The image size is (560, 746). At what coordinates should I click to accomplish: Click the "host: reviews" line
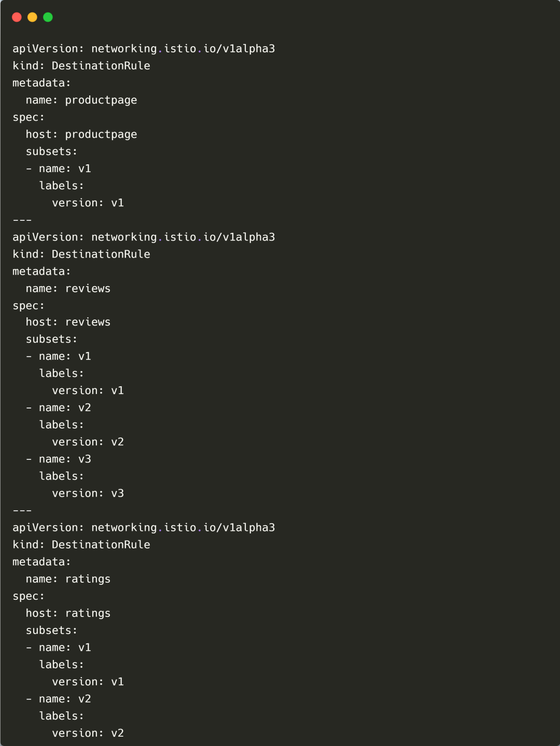(68, 322)
